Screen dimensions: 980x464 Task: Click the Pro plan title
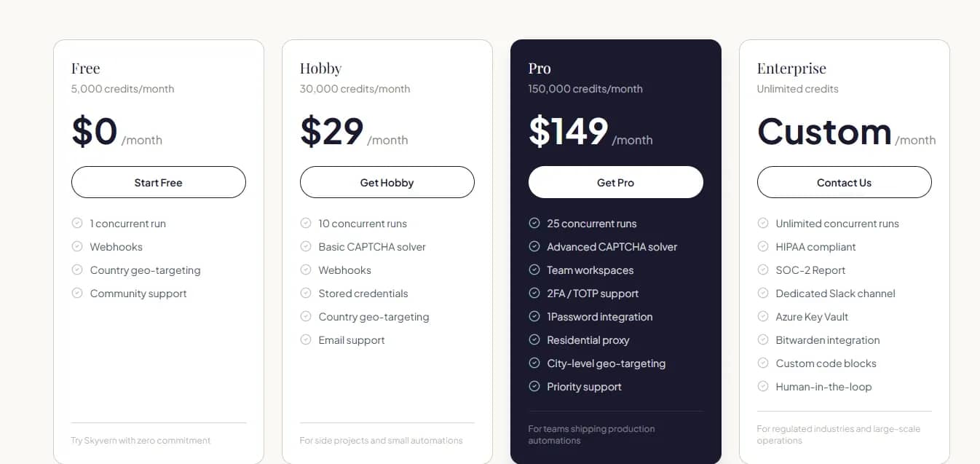[x=540, y=68]
